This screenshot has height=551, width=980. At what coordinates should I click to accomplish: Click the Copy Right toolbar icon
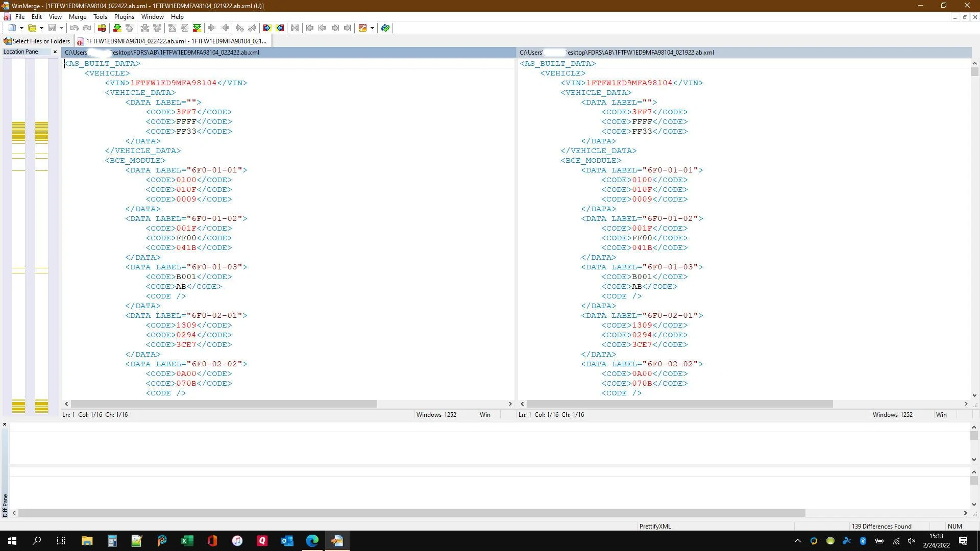[211, 28]
